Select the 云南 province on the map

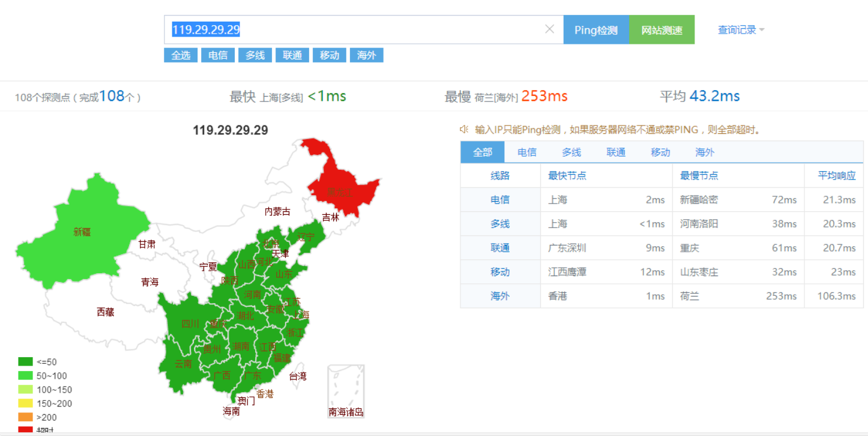pyautogui.click(x=183, y=364)
